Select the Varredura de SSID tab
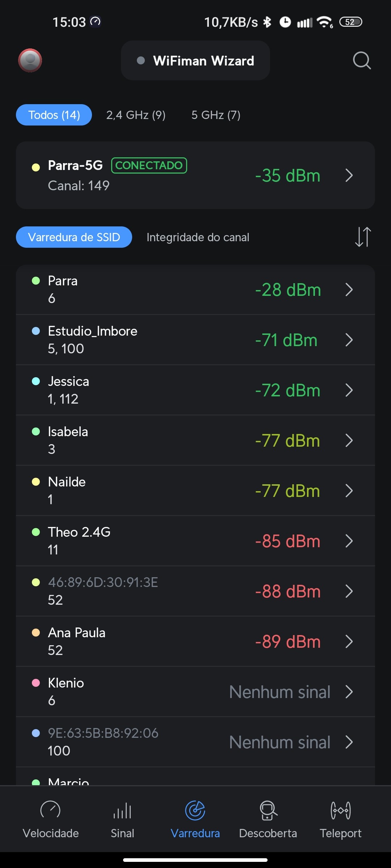This screenshot has width=391, height=868. coord(74,237)
